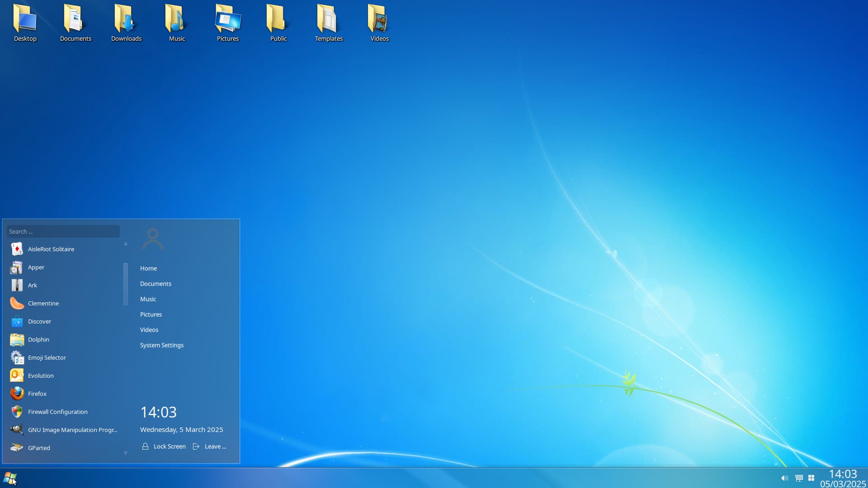Launch Apper from the application list

[x=17, y=267]
